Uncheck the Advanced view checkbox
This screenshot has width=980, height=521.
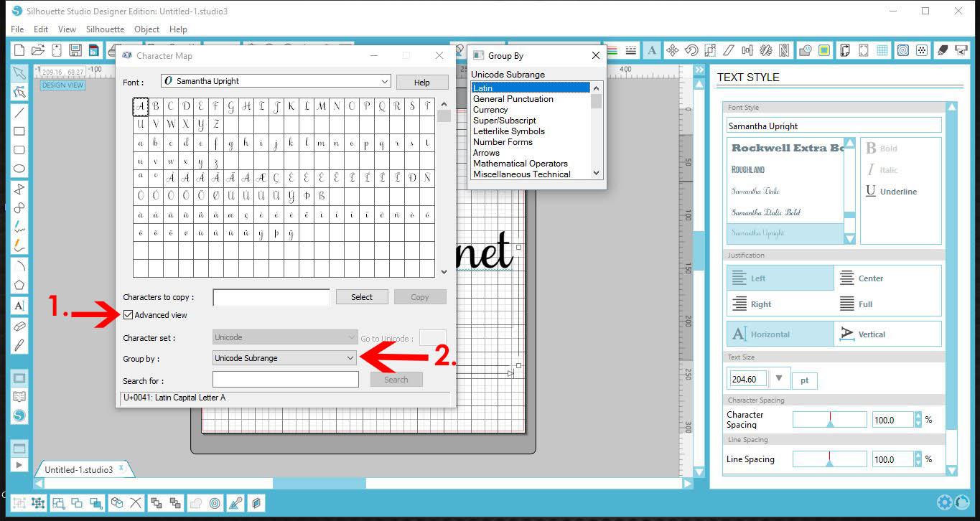(128, 315)
